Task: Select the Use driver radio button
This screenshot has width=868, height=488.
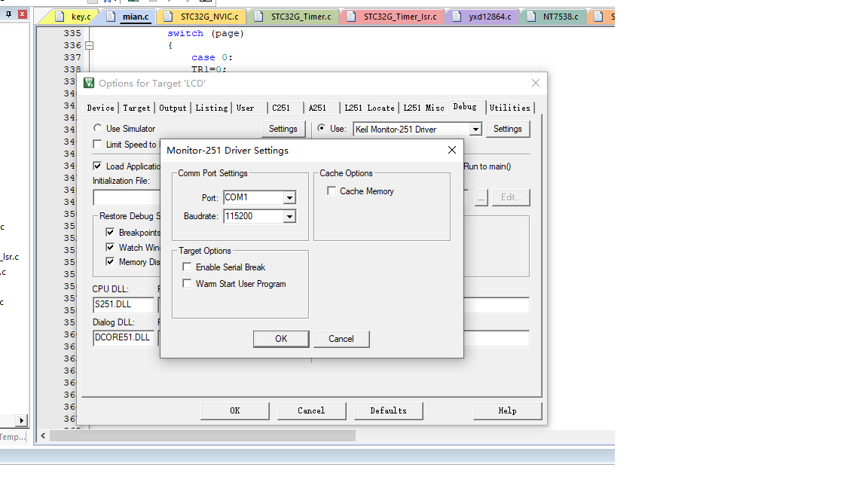Action: coord(321,128)
